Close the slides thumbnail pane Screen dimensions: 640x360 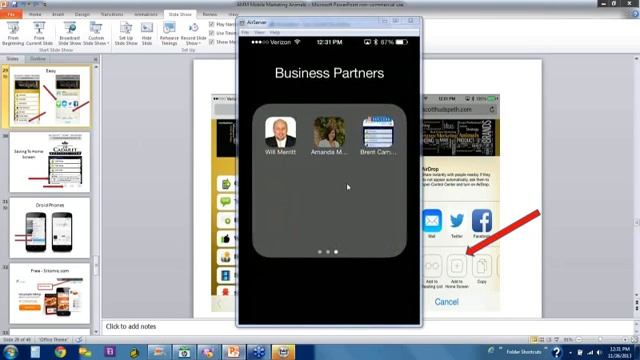tap(96, 59)
